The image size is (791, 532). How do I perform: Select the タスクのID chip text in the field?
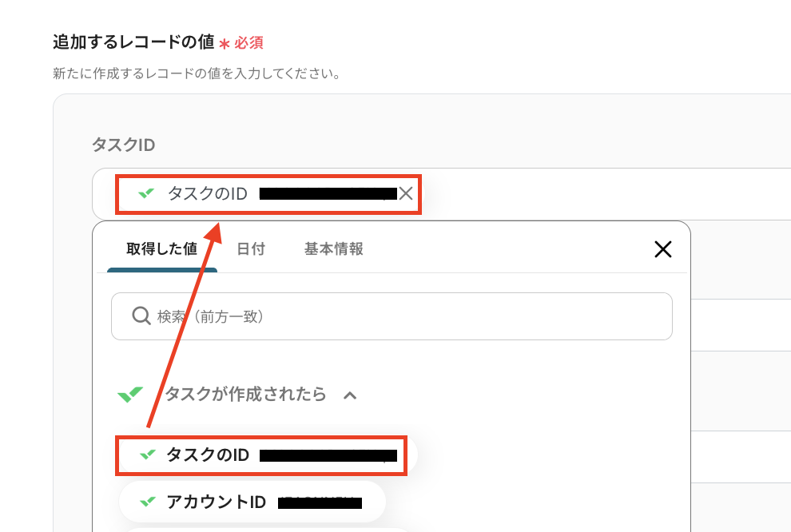208,193
